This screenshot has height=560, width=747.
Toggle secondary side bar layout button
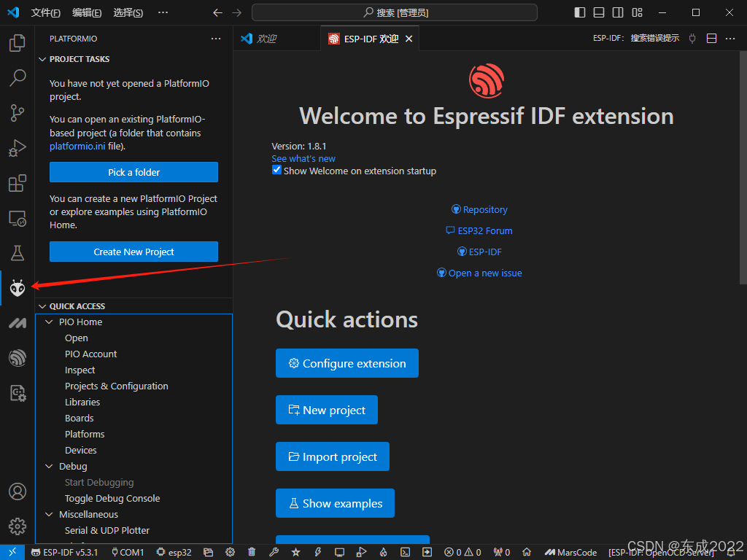pyautogui.click(x=618, y=12)
